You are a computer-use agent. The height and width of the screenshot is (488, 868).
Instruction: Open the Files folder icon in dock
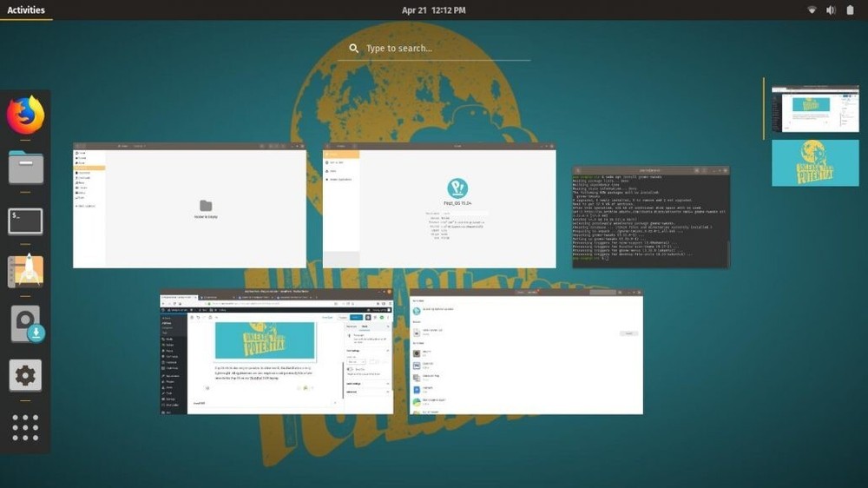pos(25,168)
